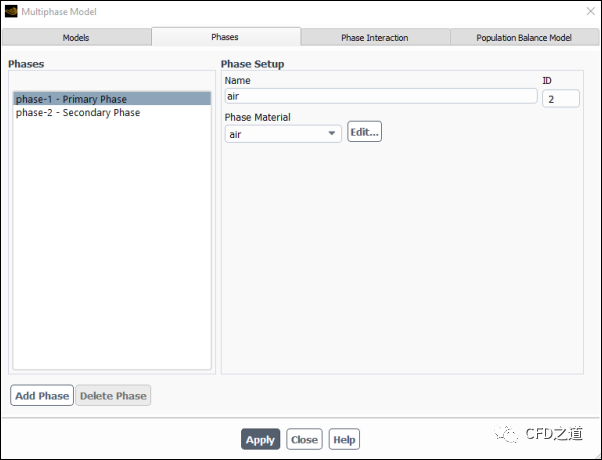Select the Phases tab
This screenshot has width=602, height=460.
pyautogui.click(x=225, y=37)
